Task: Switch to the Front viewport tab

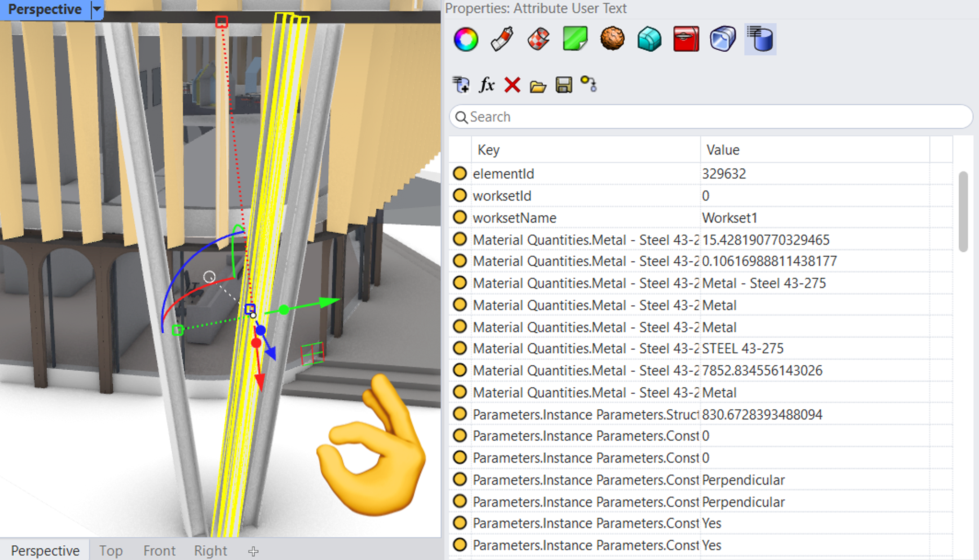Action: (x=159, y=550)
